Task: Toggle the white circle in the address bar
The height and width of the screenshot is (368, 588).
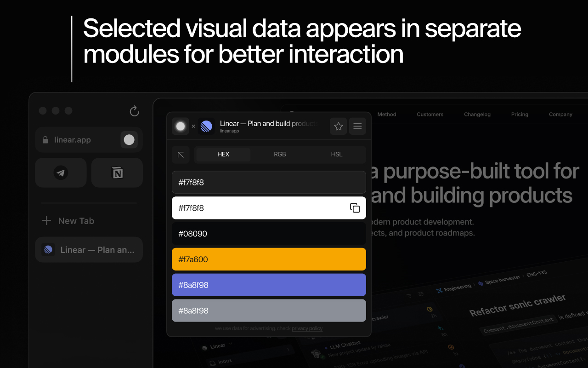Action: pyautogui.click(x=129, y=139)
